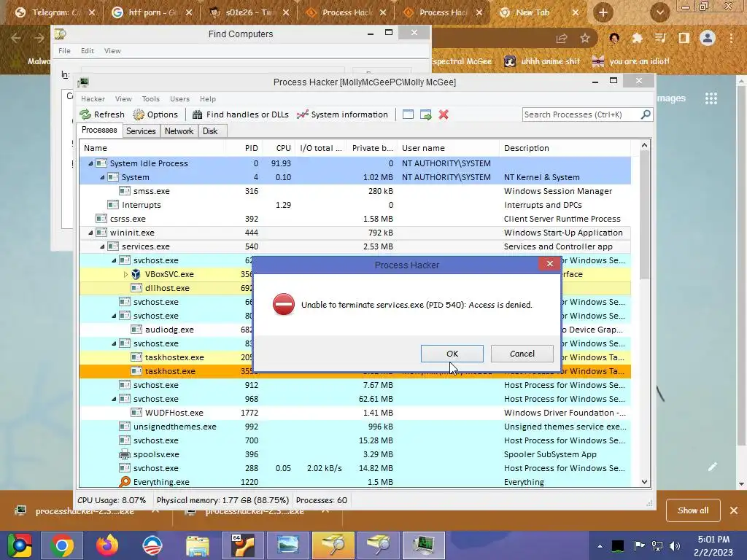The image size is (747, 560).
Task: Open the File menu in Find Computers
Action: (x=64, y=50)
